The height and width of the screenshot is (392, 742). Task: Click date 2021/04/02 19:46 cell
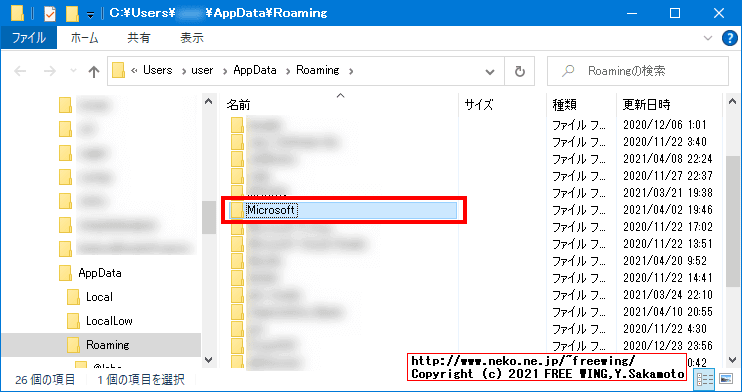tap(668, 210)
